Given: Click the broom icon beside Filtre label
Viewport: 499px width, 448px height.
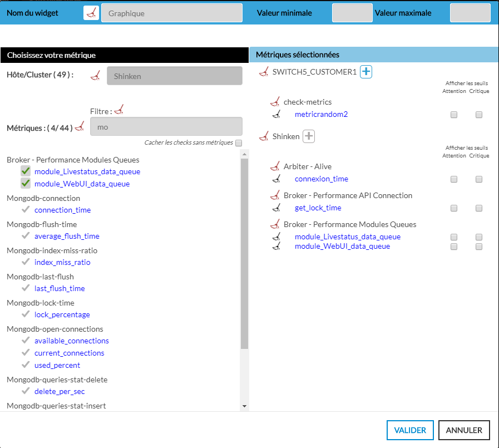Looking at the screenshot, I should tap(118, 111).
